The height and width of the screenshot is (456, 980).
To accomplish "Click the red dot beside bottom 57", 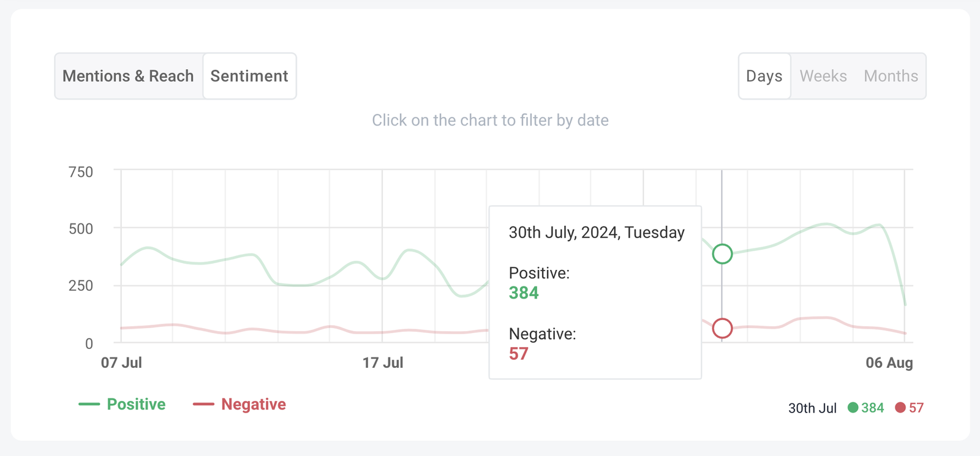I will (900, 408).
